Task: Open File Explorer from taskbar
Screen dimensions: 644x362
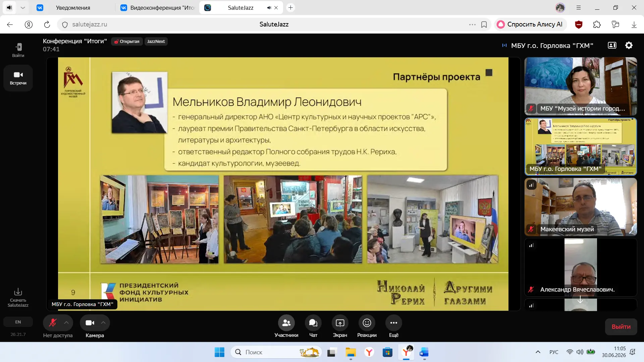Action: click(351, 352)
